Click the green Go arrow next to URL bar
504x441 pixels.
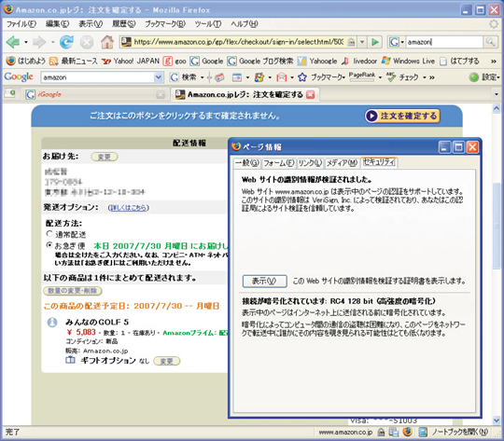(375, 42)
